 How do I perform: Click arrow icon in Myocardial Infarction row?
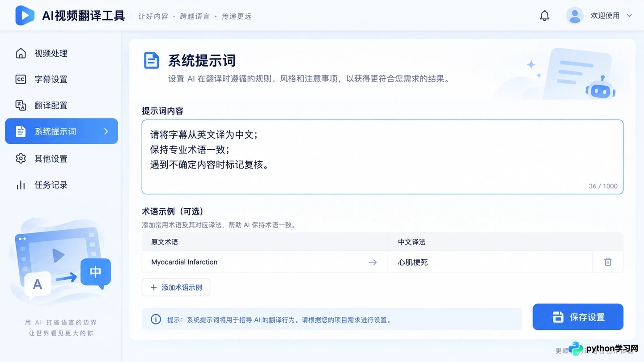pyautogui.click(x=373, y=262)
